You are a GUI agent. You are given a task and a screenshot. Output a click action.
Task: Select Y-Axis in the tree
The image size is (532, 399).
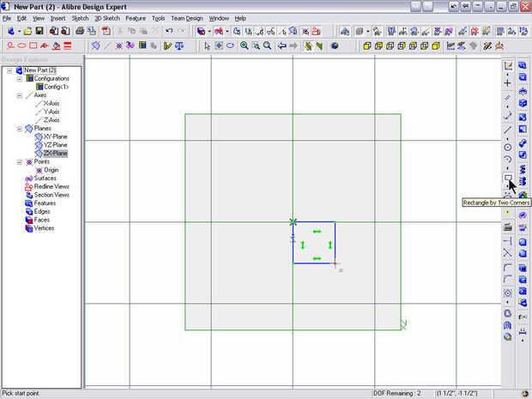point(51,112)
